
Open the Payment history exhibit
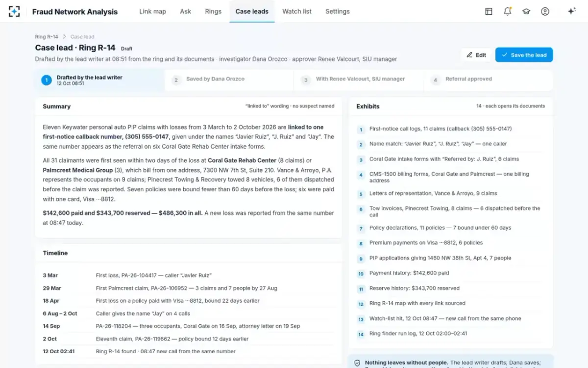click(x=451, y=273)
